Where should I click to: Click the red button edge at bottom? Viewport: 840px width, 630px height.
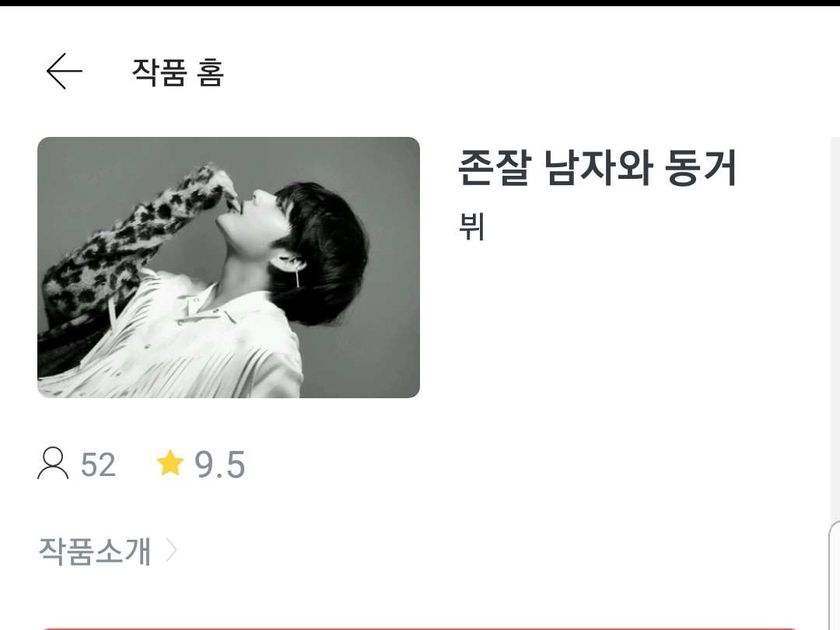coord(419,628)
